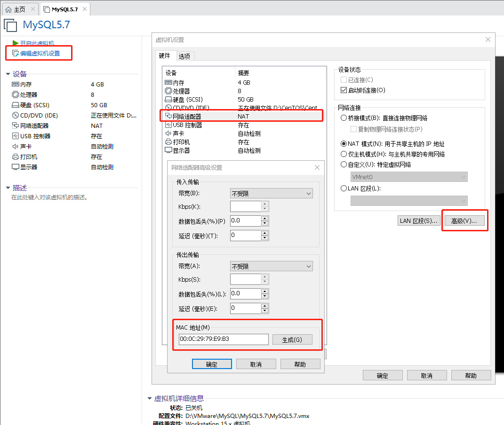
Task: Click 开启此虚拟机 link
Action: [37, 43]
